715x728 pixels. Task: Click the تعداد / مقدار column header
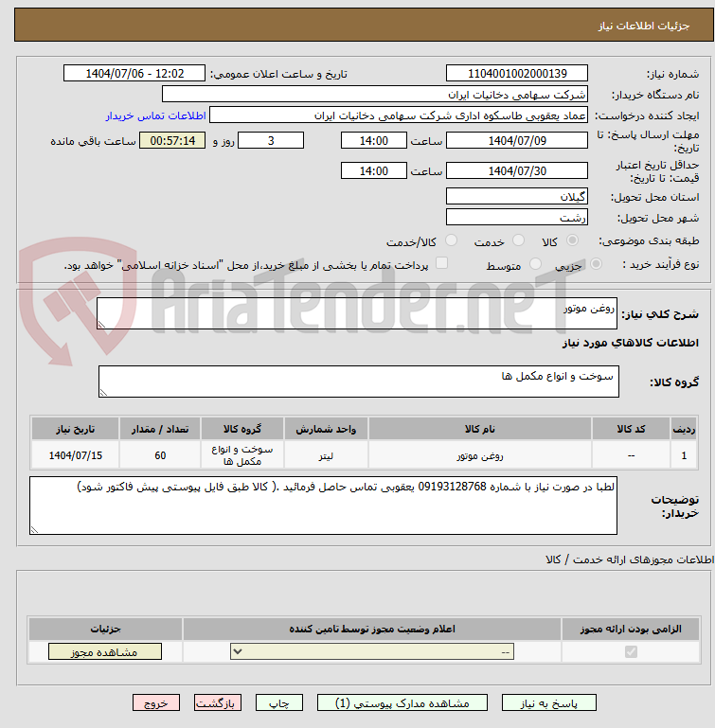[160, 429]
